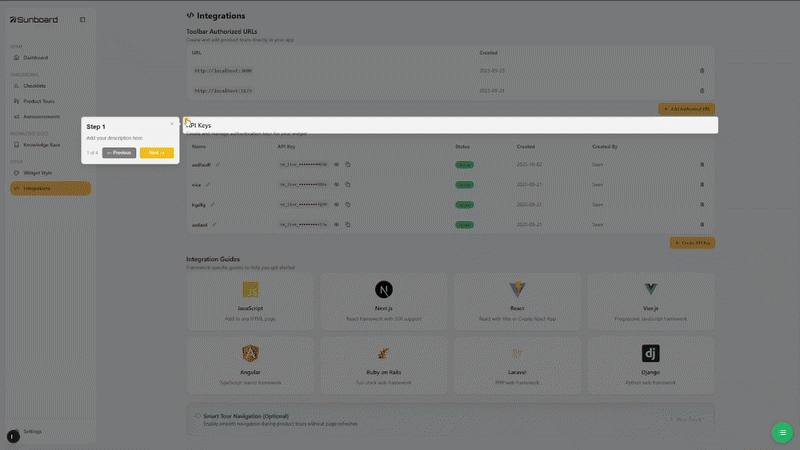800x450 pixels.
Task: Delete the http://localhost:3000 authorized URL
Action: 701,71
